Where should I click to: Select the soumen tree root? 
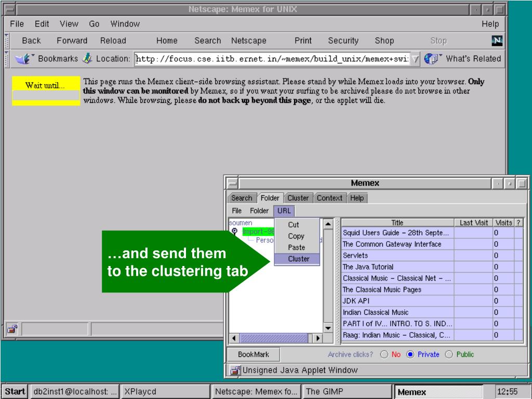241,223
